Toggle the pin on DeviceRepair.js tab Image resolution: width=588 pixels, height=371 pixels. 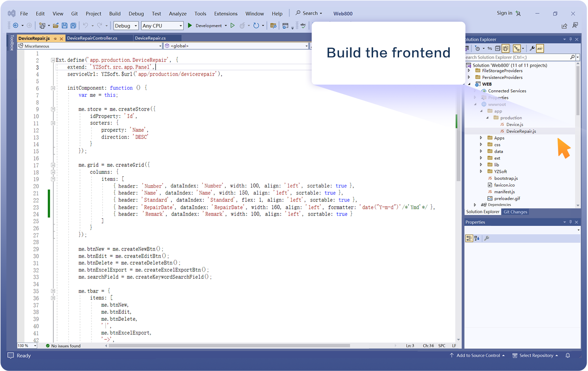coord(55,38)
